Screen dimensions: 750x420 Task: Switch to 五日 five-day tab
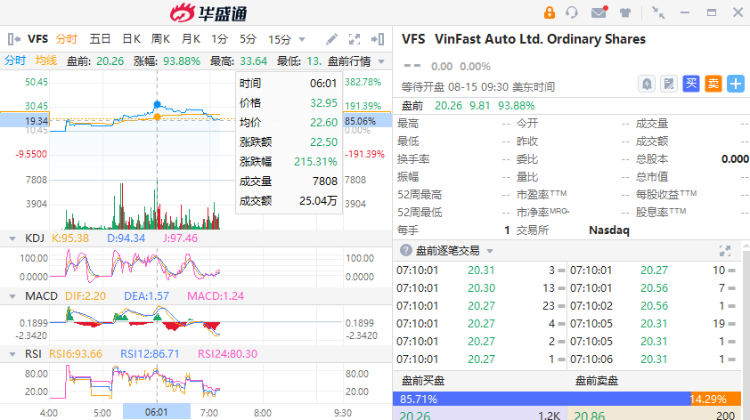point(99,39)
